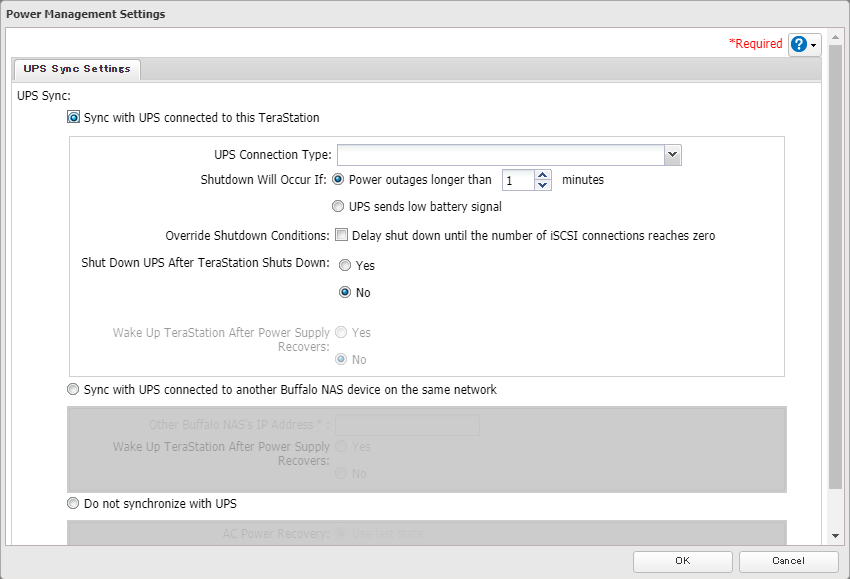Image resolution: width=850 pixels, height=579 pixels.
Task: Select Sync with UPS on another Buffalo NAS
Action: pyautogui.click(x=74, y=389)
